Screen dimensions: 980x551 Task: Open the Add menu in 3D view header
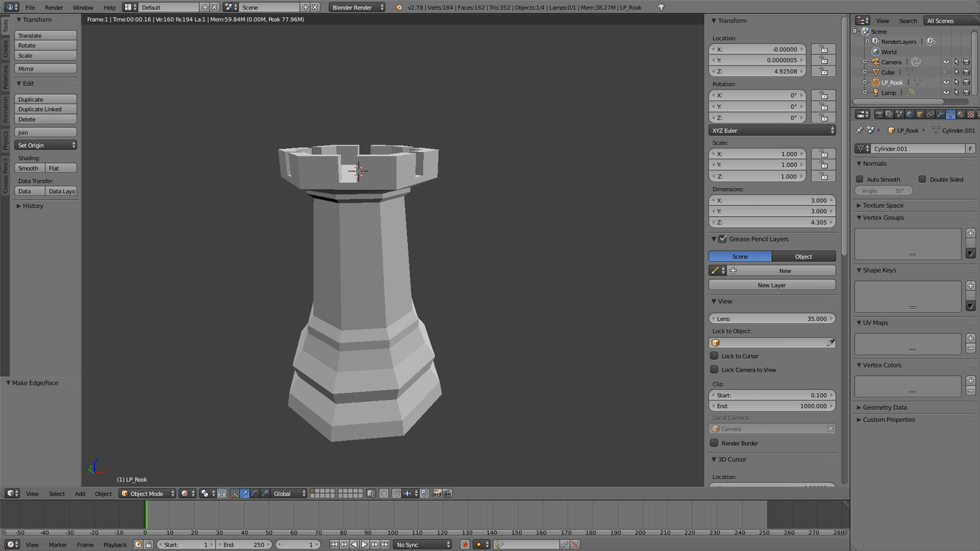[x=79, y=494]
